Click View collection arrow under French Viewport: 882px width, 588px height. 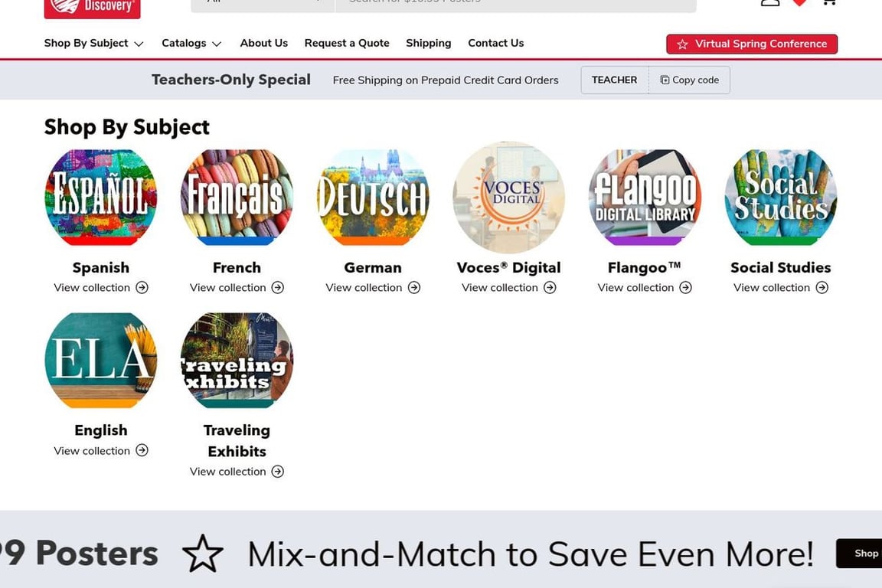[x=278, y=288]
